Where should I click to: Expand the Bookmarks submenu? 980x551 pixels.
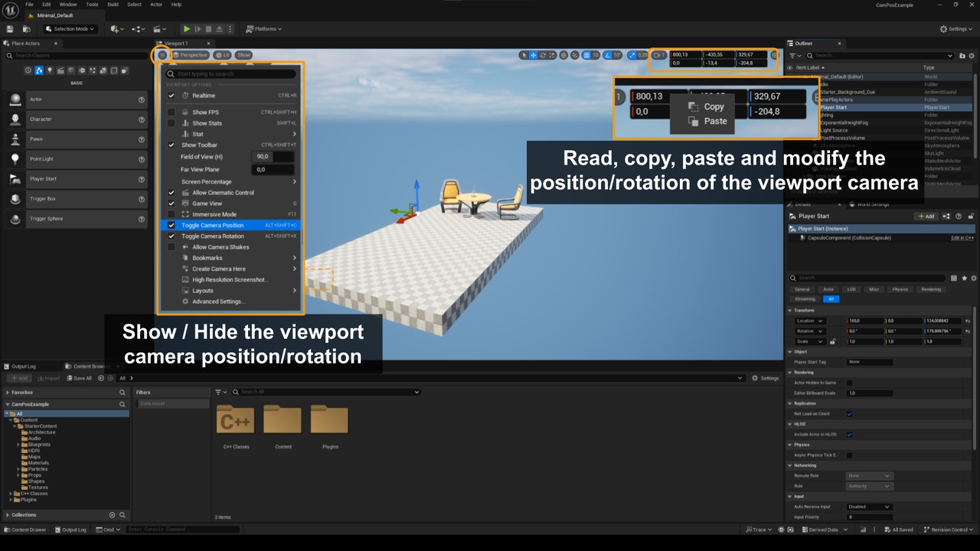click(x=230, y=258)
